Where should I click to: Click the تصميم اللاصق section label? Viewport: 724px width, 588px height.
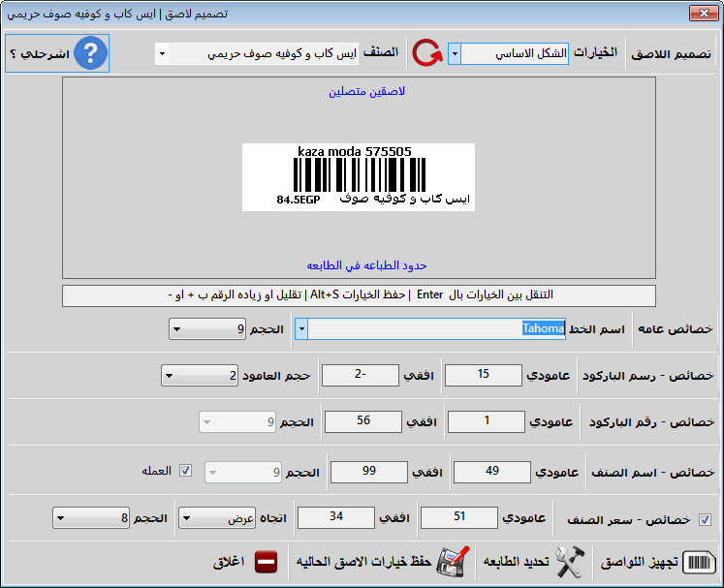coord(671,54)
